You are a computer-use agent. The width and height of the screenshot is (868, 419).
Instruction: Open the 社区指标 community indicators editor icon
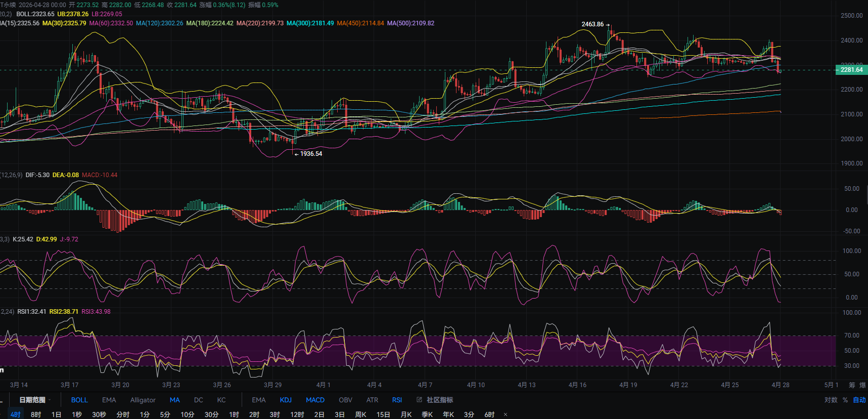419,400
